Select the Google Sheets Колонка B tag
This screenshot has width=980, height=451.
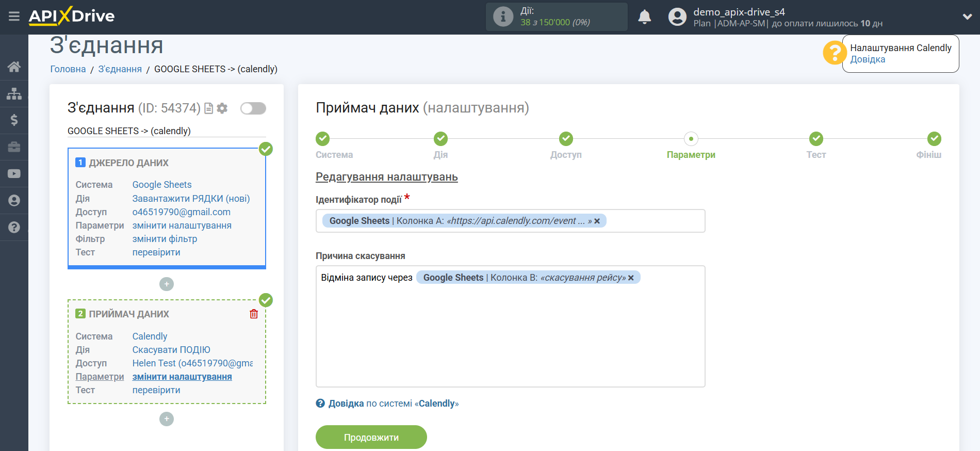[x=528, y=278]
